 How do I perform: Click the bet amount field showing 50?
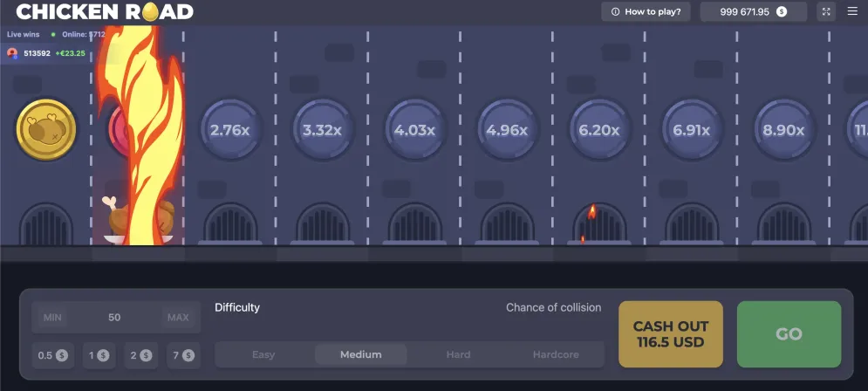point(114,318)
